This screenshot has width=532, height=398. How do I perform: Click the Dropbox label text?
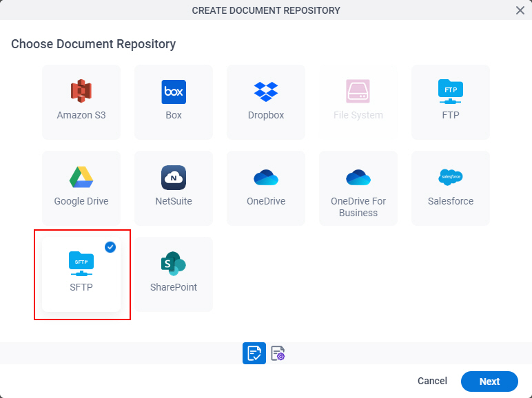[266, 115]
